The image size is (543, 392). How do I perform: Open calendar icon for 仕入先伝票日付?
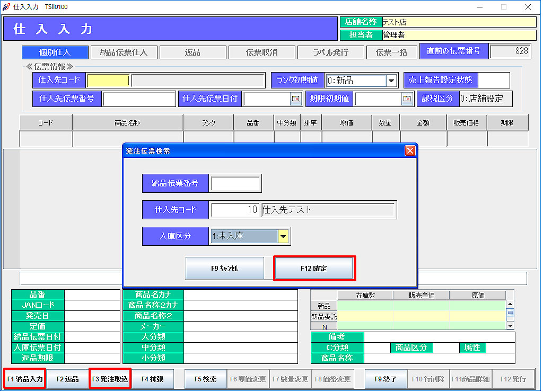pyautogui.click(x=295, y=99)
